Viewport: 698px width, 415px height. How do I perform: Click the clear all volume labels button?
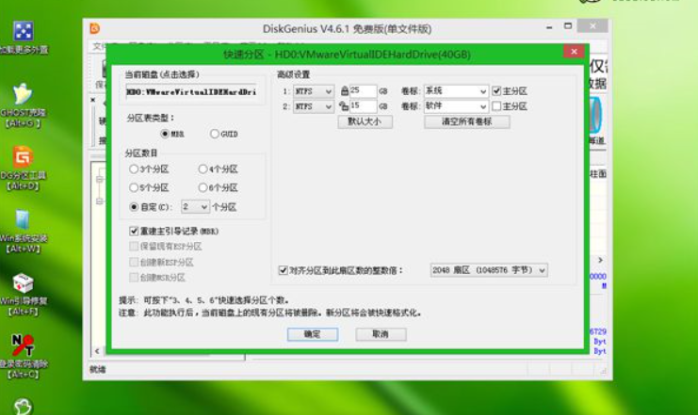click(467, 122)
